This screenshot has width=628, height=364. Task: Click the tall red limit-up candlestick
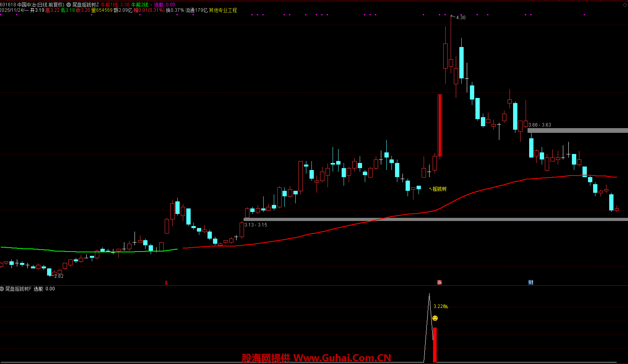pyautogui.click(x=440, y=125)
